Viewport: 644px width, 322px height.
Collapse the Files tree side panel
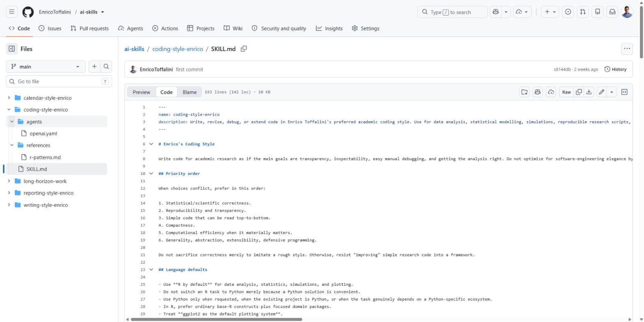[11, 49]
